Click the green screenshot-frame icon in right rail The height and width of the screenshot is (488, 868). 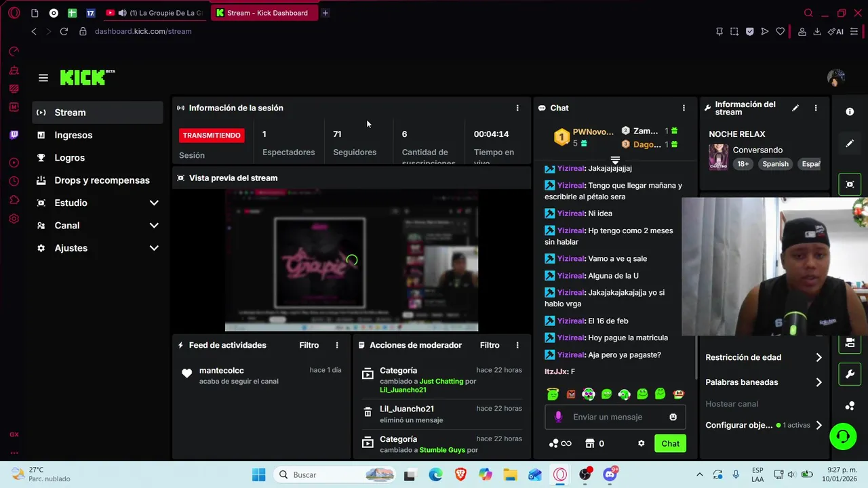pyautogui.click(x=850, y=184)
